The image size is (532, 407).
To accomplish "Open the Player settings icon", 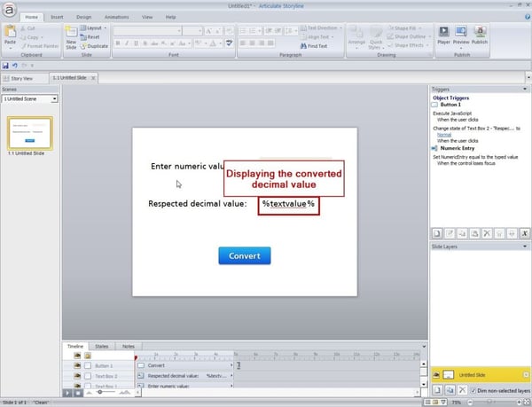I will pos(443,35).
